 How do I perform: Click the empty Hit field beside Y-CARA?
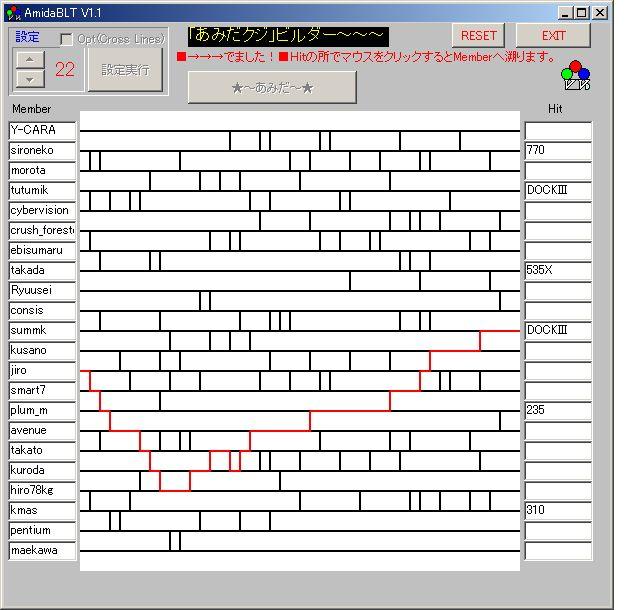pos(557,130)
